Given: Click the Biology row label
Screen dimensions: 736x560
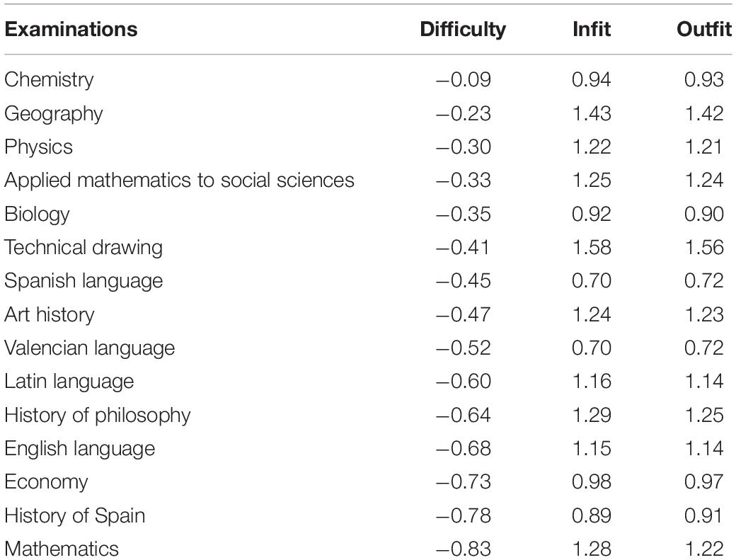Looking at the screenshot, I should (x=37, y=214).
